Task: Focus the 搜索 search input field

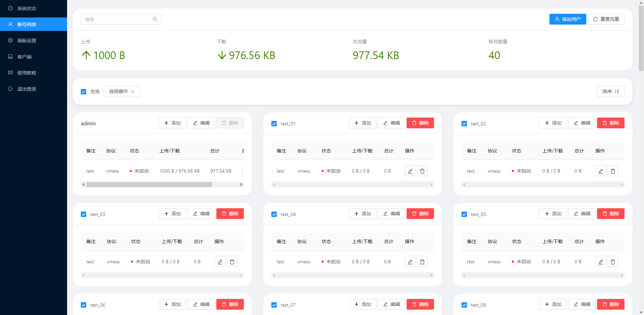Action: 121,19
